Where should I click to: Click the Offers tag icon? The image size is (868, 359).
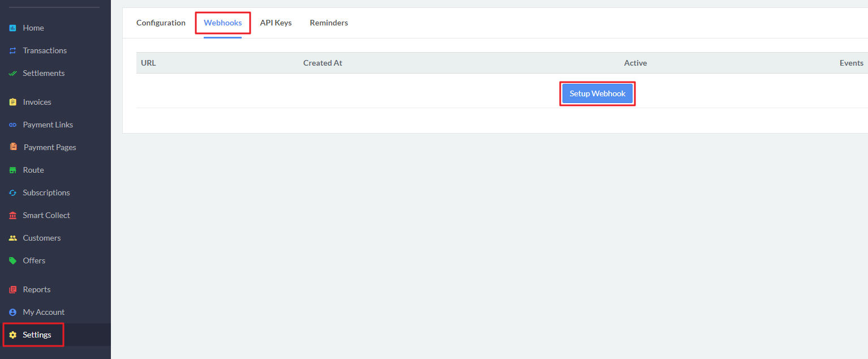coord(13,260)
